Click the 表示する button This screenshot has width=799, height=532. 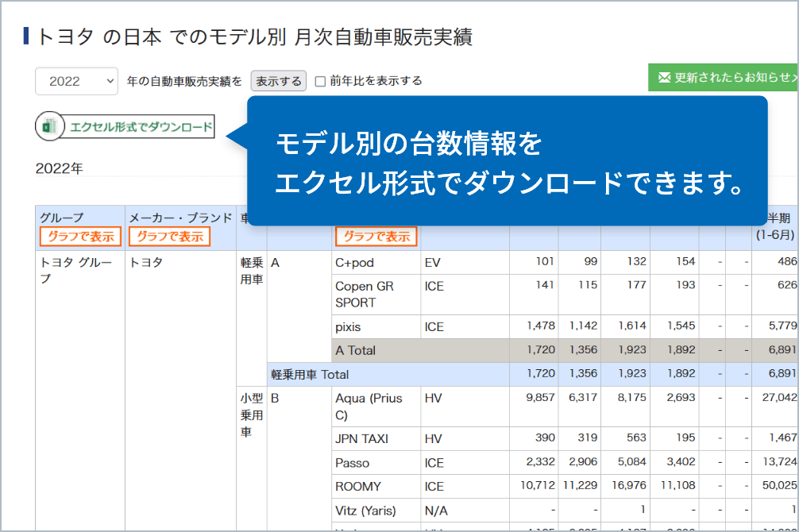pos(278,81)
